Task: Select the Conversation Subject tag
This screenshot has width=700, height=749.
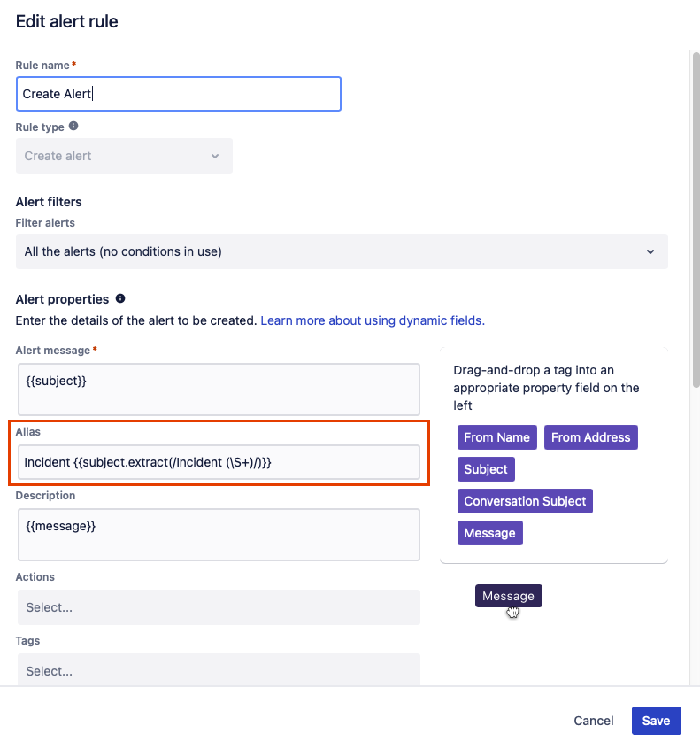Action: [x=525, y=500]
